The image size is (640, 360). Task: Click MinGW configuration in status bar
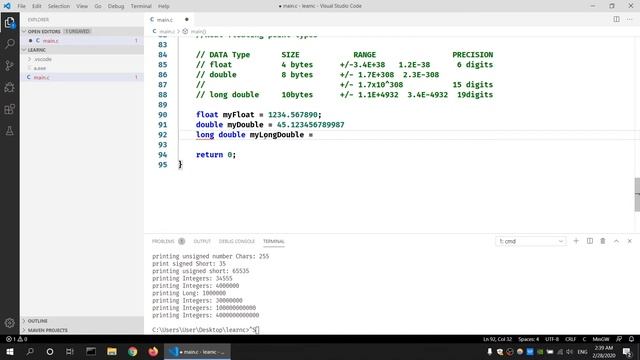(601, 339)
